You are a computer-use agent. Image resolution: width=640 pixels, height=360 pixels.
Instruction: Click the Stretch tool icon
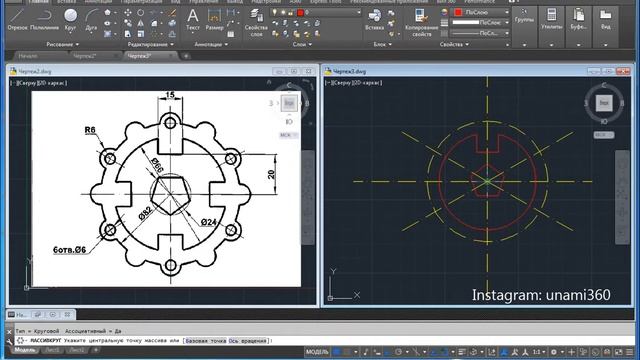pos(128,34)
